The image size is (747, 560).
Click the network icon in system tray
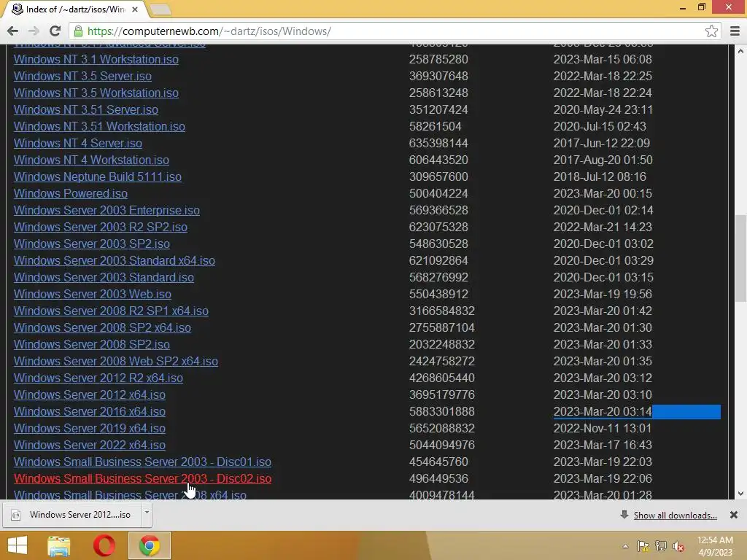661,546
